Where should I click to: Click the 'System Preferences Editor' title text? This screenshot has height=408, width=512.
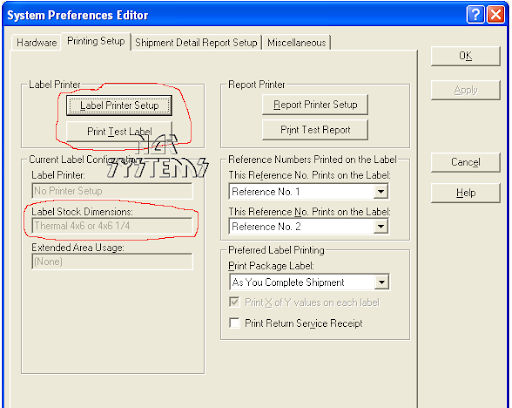[x=78, y=15]
